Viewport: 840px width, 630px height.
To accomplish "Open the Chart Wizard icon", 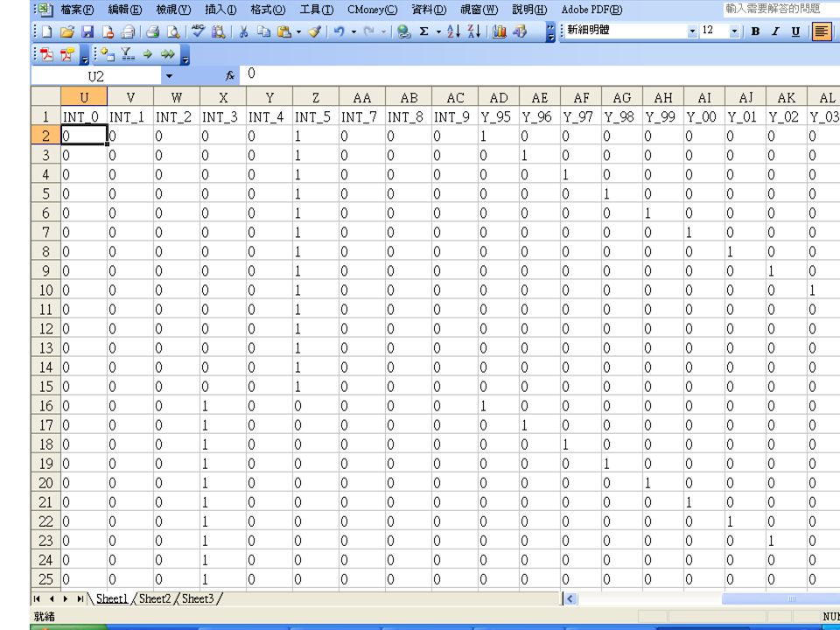I will (500, 32).
